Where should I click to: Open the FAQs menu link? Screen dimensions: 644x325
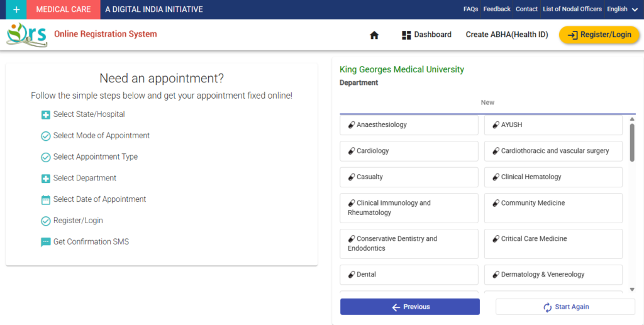click(x=470, y=9)
